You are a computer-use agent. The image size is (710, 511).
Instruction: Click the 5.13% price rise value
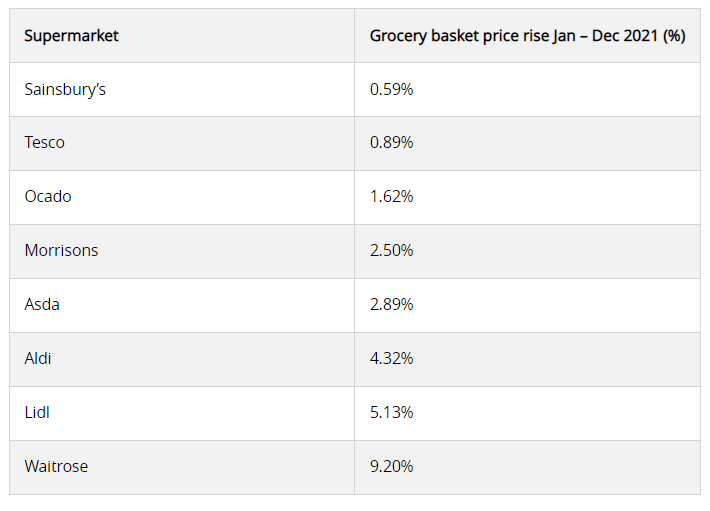(391, 412)
